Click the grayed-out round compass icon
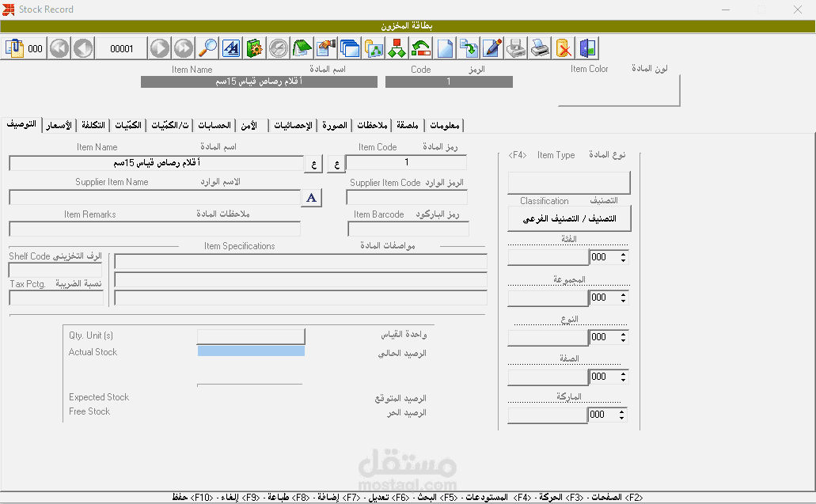Viewport: 816px width, 504px height. click(279, 48)
